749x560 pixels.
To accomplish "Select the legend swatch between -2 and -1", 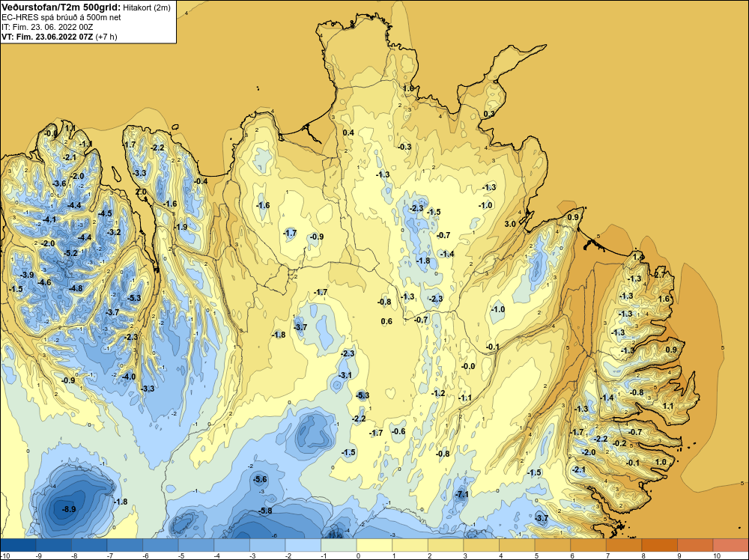I will [x=303, y=545].
